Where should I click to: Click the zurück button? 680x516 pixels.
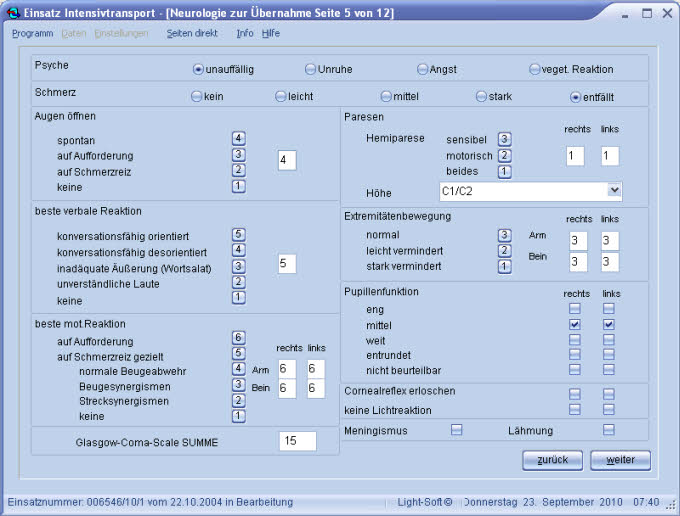pos(552,460)
